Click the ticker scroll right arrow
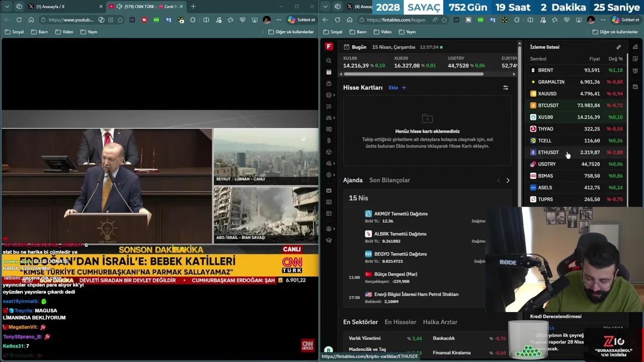The width and height of the screenshot is (644, 362). 514,74
